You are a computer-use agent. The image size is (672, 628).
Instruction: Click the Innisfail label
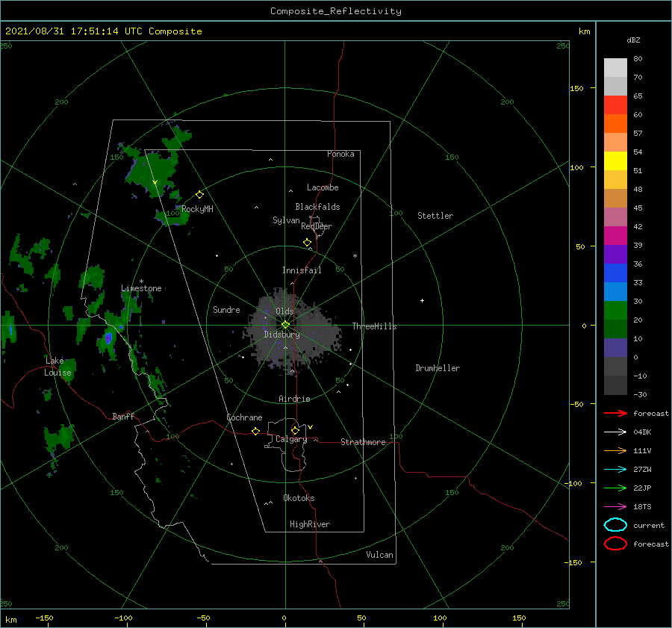[x=302, y=270]
